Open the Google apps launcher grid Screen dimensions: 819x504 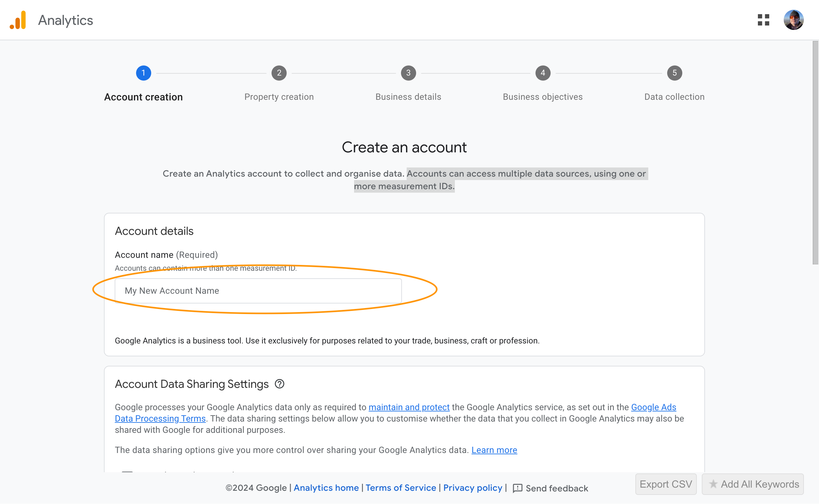tap(764, 20)
